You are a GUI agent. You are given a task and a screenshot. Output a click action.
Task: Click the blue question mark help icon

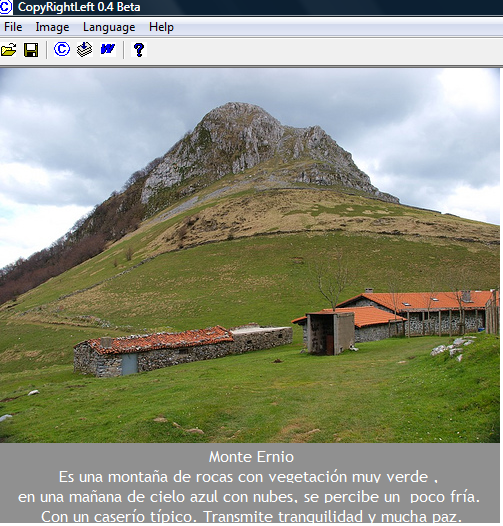(139, 50)
